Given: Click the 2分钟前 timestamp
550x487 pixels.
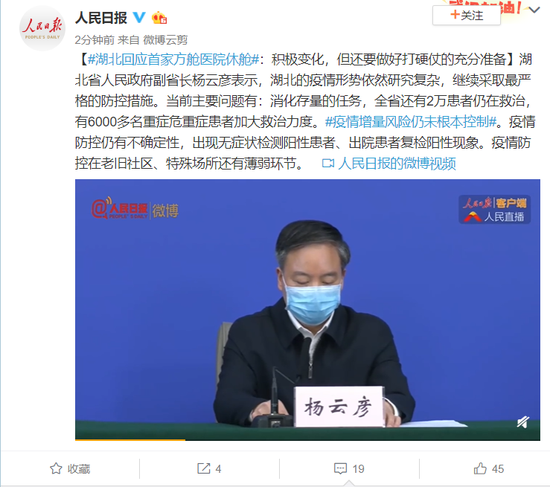Looking at the screenshot, I should coord(94,40).
